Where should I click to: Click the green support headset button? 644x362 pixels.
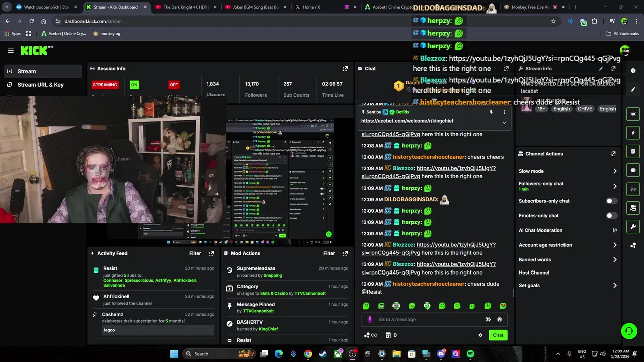pos(629,331)
